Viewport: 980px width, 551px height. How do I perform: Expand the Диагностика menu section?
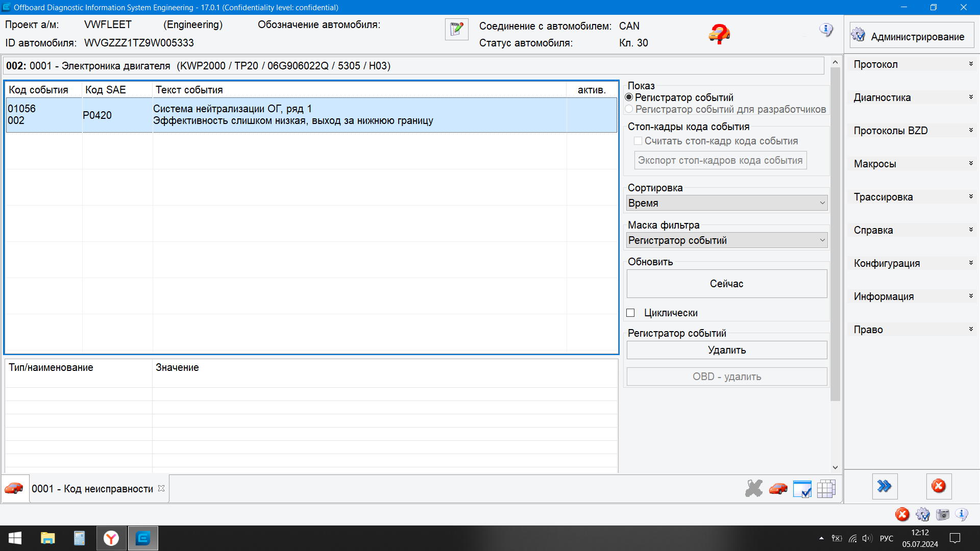[912, 97]
